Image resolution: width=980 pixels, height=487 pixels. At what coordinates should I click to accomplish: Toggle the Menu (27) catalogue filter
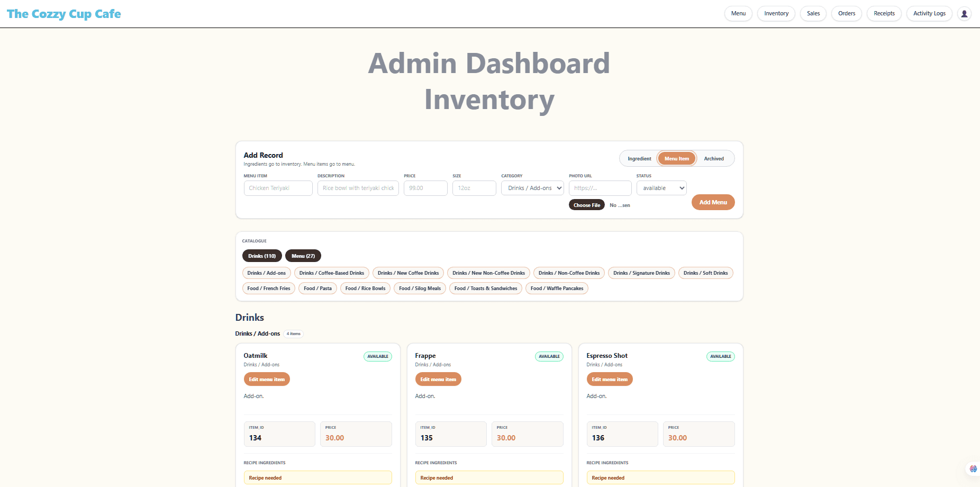coord(303,256)
